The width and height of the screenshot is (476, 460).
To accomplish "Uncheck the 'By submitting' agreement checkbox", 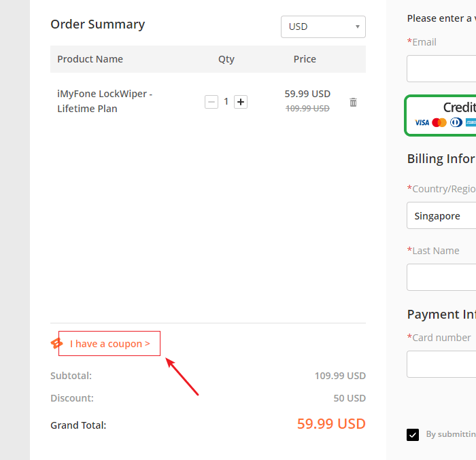I will 413,435.
